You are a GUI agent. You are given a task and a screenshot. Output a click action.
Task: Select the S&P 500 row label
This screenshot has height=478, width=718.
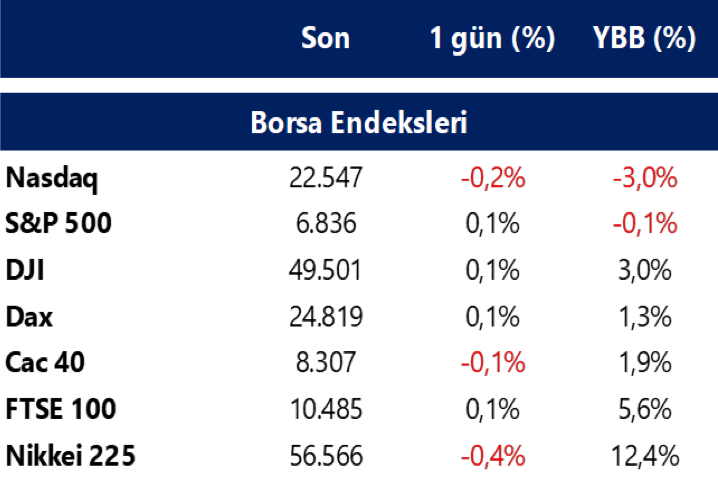58,223
